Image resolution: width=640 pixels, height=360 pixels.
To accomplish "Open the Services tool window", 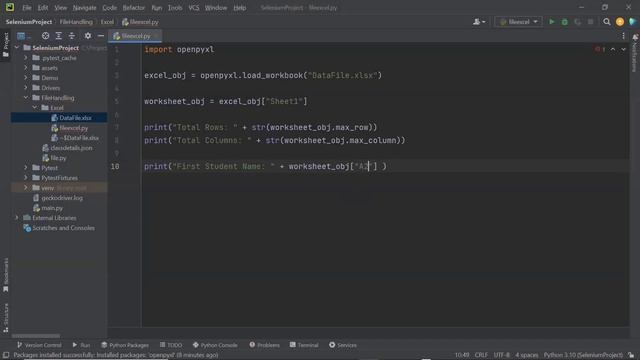I will [x=343, y=345].
